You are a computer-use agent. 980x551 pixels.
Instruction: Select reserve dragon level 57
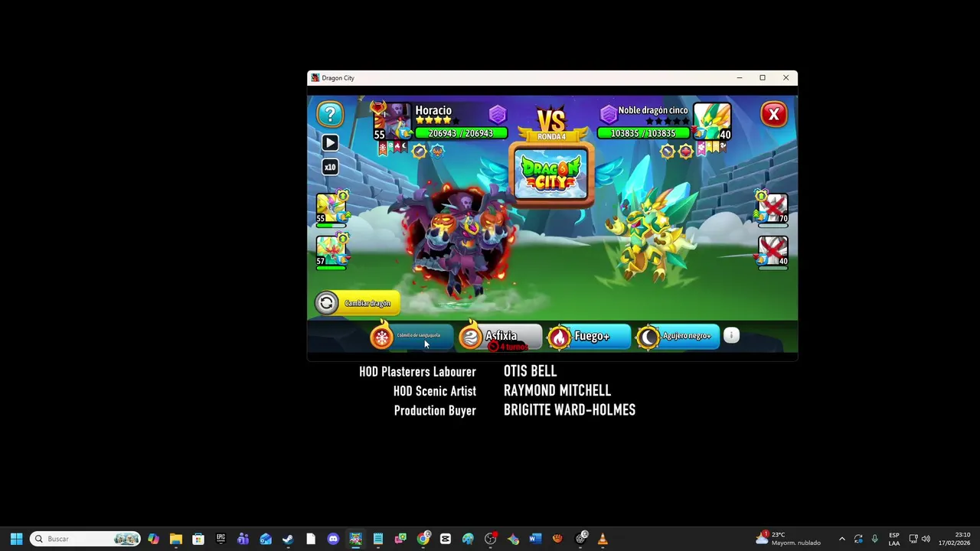pyautogui.click(x=332, y=253)
